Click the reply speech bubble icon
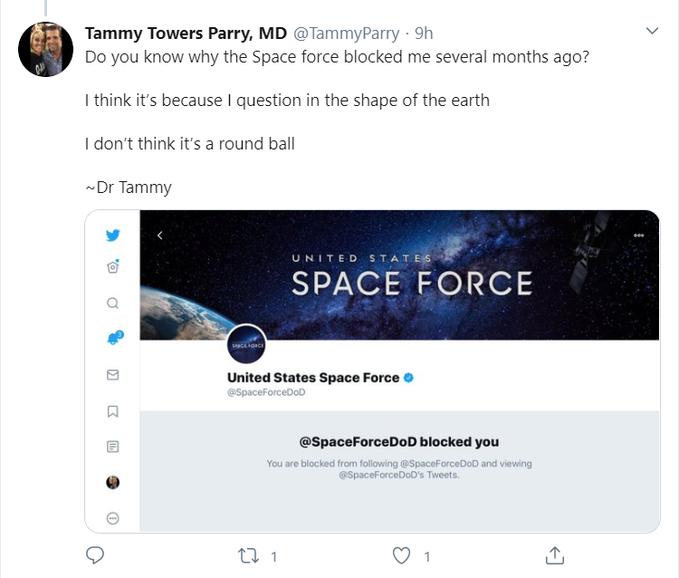Screen dimensions: 679x578 95,555
